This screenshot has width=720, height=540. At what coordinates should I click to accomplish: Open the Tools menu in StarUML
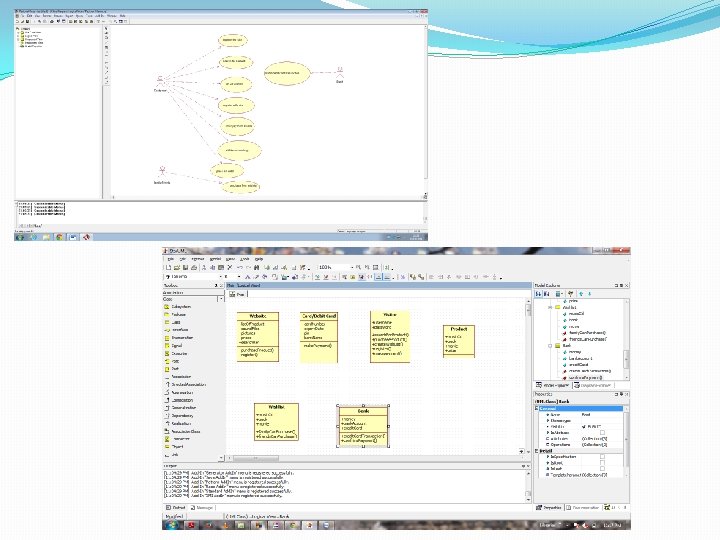pos(245,259)
